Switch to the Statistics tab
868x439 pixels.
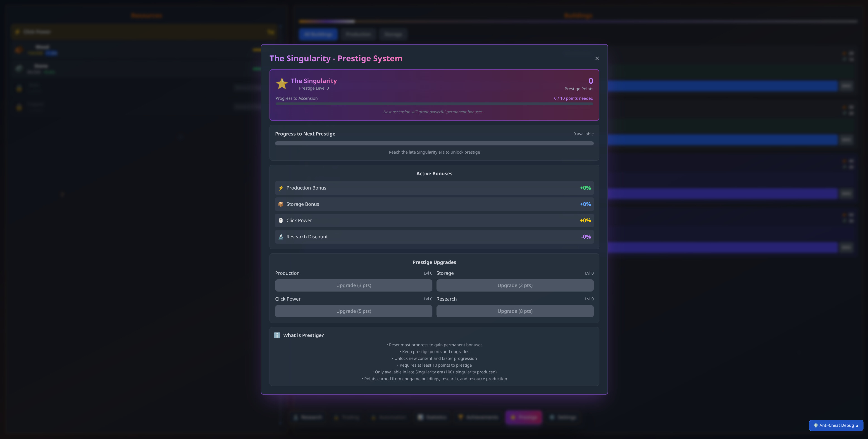(x=432, y=417)
